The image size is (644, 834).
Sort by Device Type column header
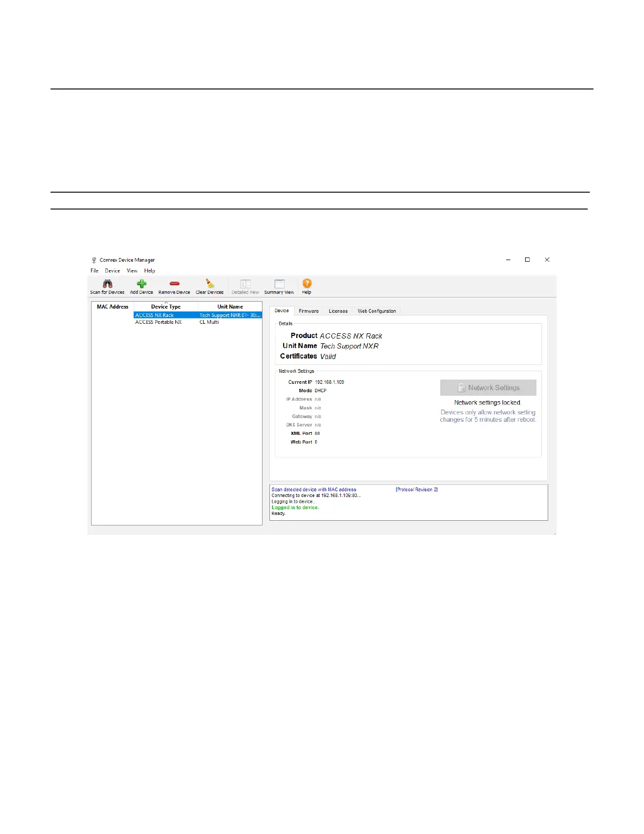click(166, 306)
